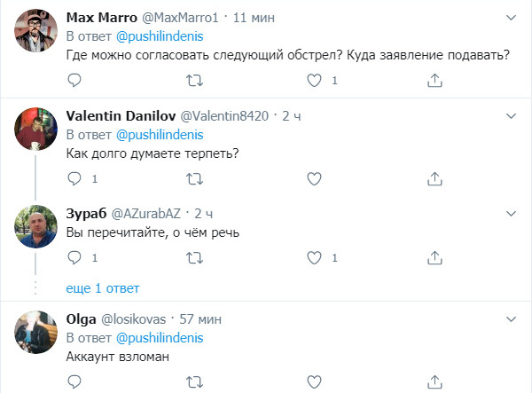The width and height of the screenshot is (532, 393).
Task: Open options chevron on Valentin Danilov's tweet
Action: 511,115
